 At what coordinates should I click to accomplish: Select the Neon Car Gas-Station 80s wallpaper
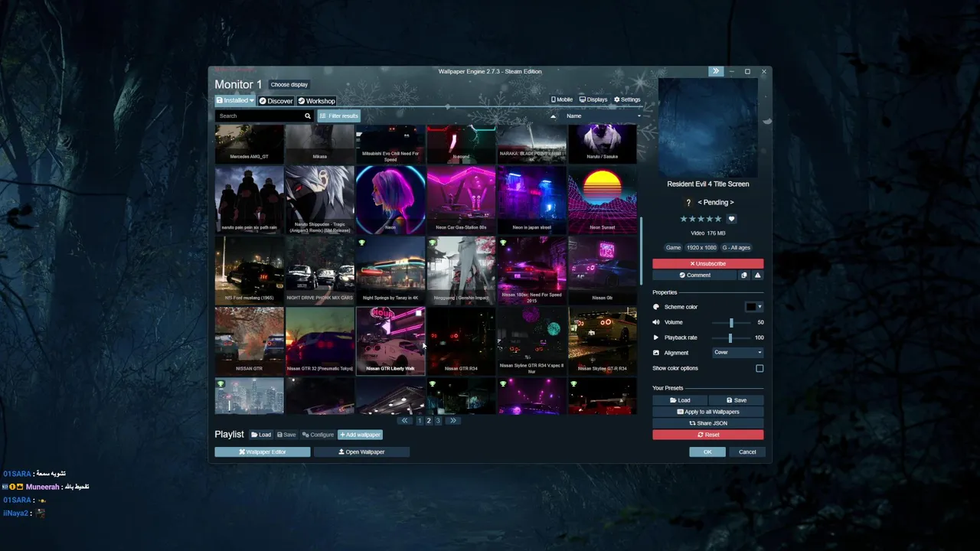[x=461, y=200]
